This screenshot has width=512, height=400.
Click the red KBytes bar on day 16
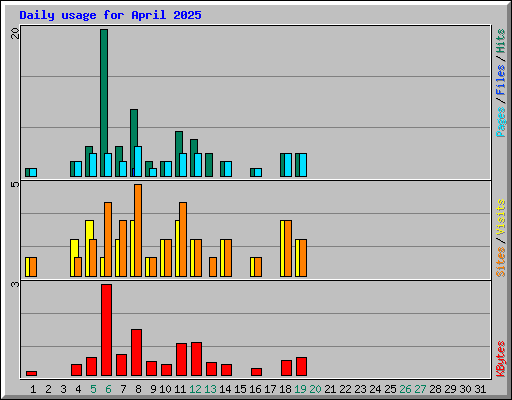(256, 372)
